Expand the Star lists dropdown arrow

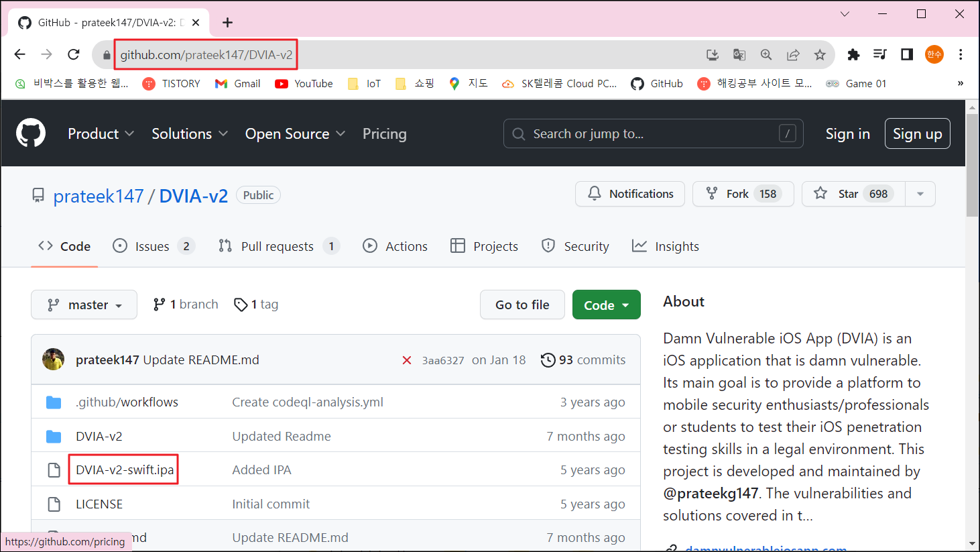click(x=920, y=194)
